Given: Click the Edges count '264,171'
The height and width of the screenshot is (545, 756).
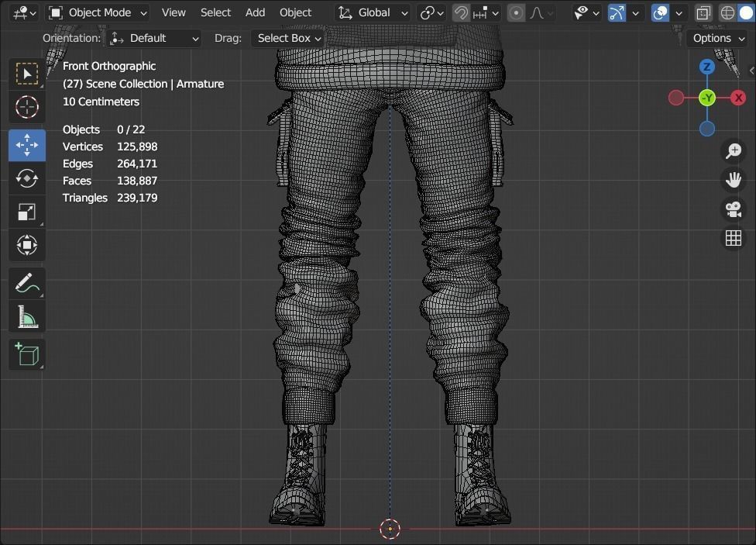Looking at the screenshot, I should point(137,164).
